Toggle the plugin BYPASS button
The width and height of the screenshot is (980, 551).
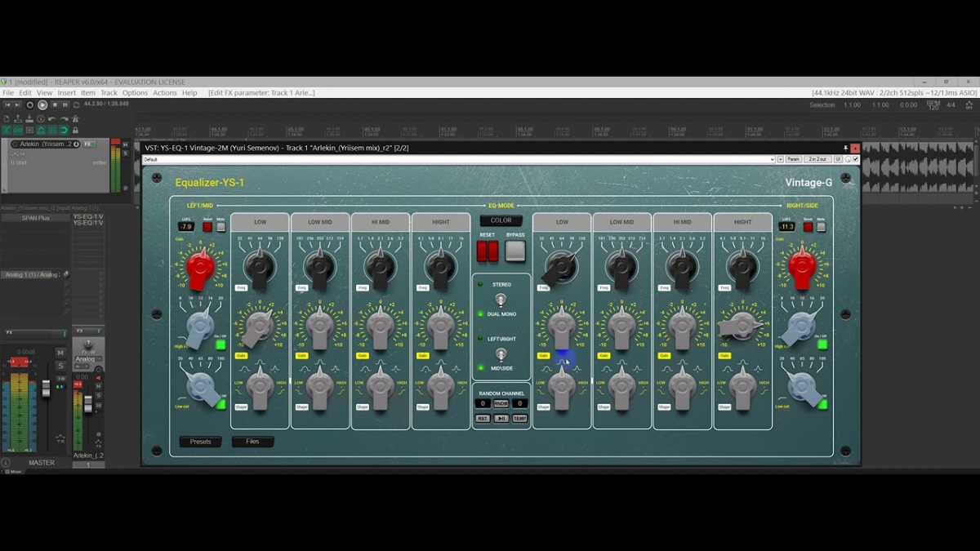[x=514, y=251]
